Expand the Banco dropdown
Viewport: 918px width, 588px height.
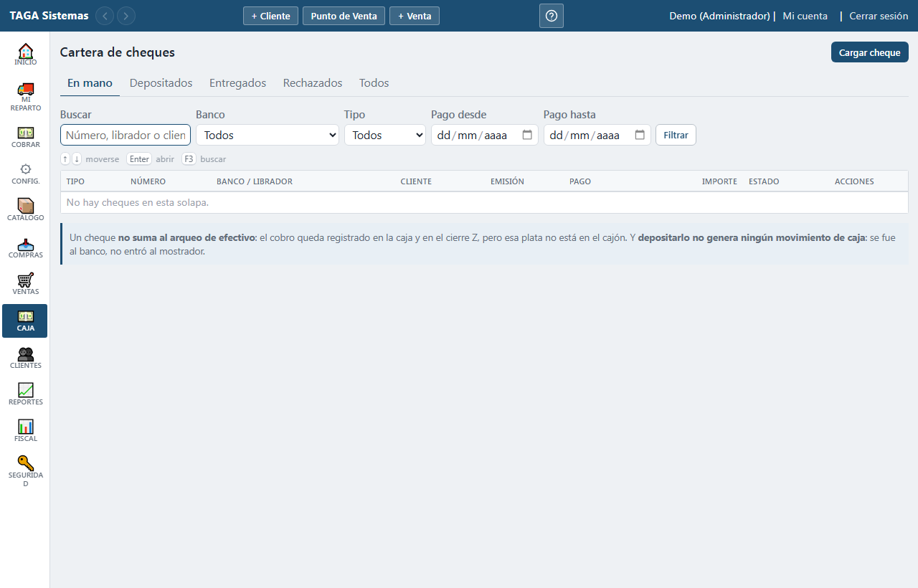pyautogui.click(x=268, y=135)
